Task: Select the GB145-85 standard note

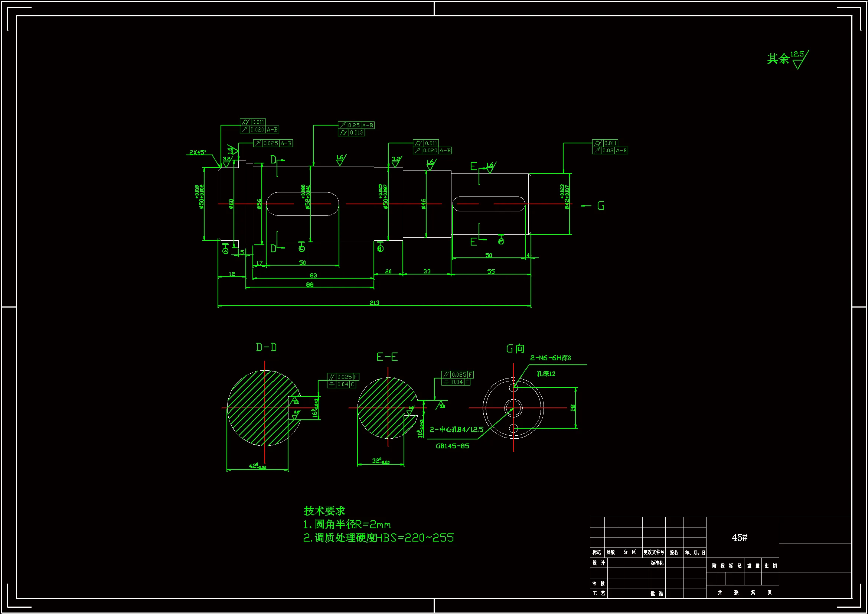Action: [x=452, y=446]
